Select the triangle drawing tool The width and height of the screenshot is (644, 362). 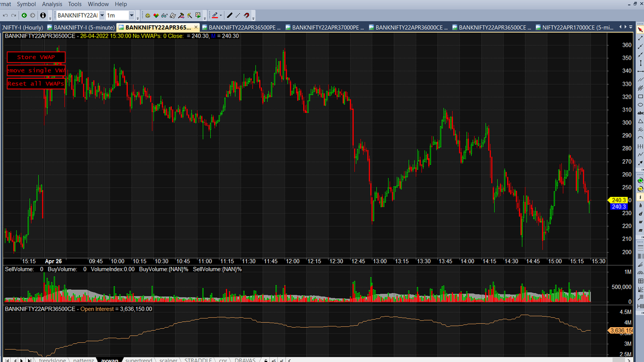(x=640, y=121)
